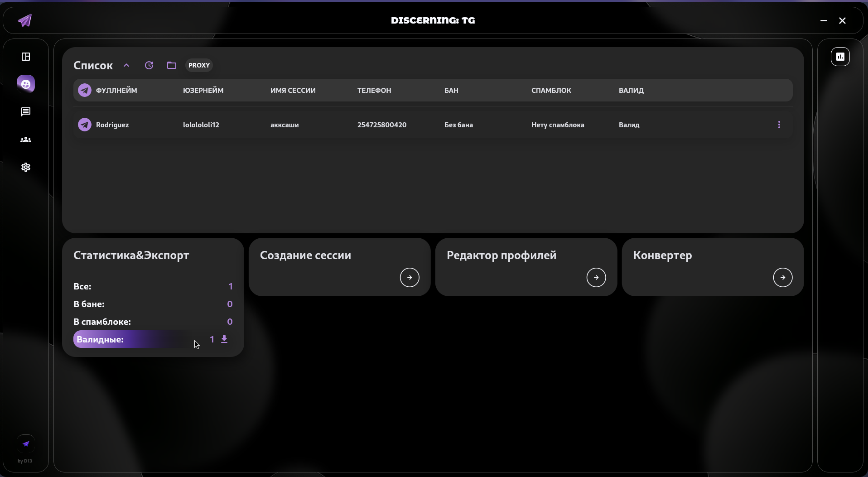
Task: Open the dashboard layout icon in sidebar
Action: pyautogui.click(x=26, y=57)
